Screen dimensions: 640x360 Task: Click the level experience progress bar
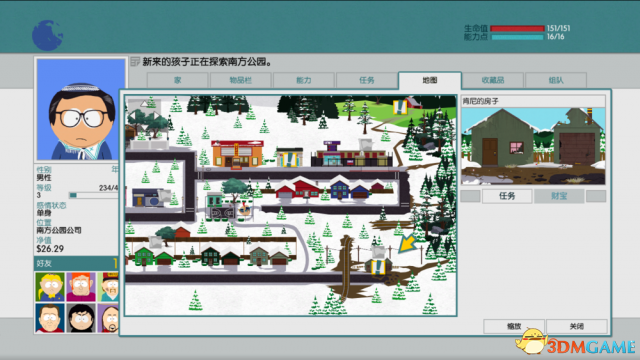tap(94, 196)
